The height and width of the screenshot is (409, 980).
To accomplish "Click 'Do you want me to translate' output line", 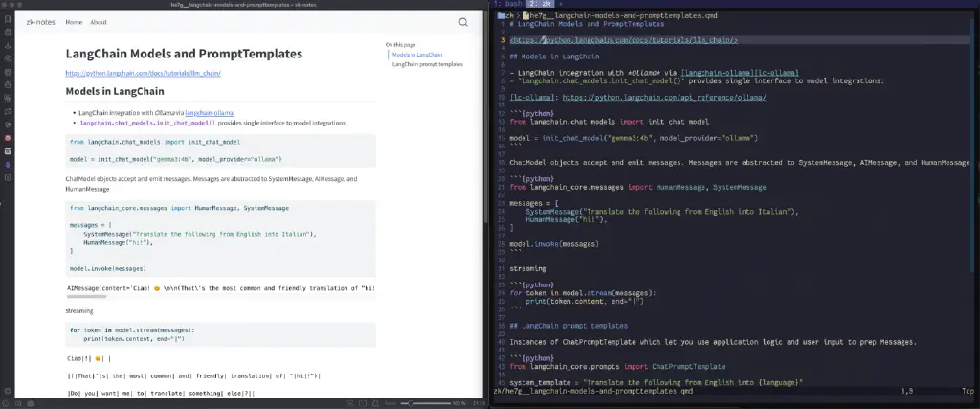I will click(161, 394).
